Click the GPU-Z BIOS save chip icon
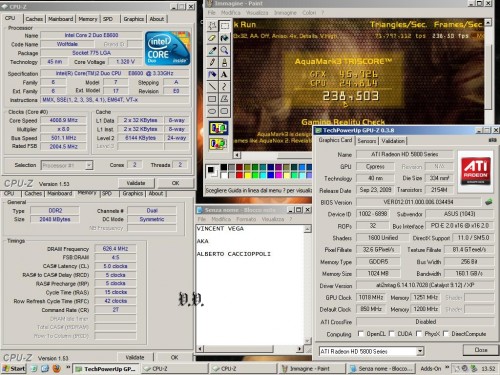500x375 pixels. point(488,202)
